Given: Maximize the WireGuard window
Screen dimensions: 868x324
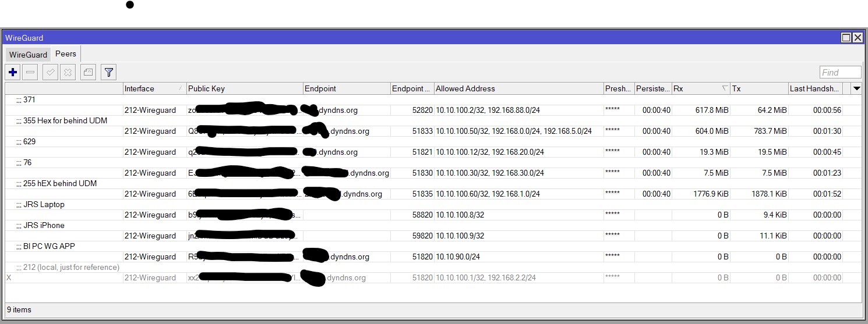Looking at the screenshot, I should click(x=846, y=38).
